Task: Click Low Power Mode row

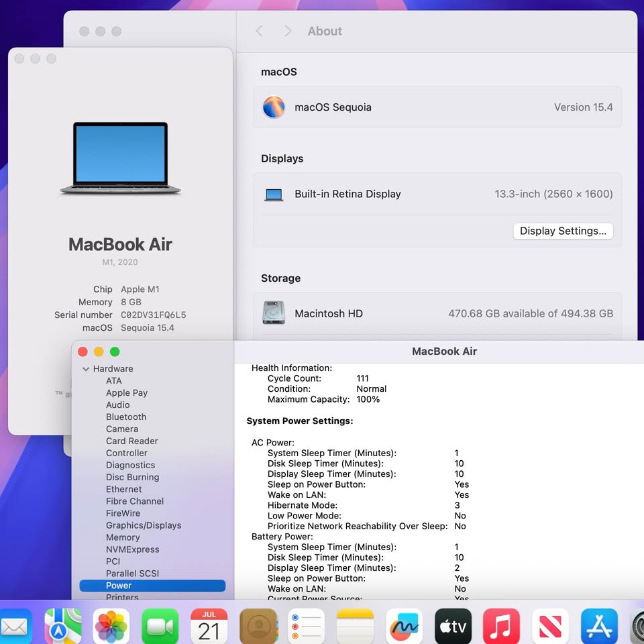Action: coord(367,515)
